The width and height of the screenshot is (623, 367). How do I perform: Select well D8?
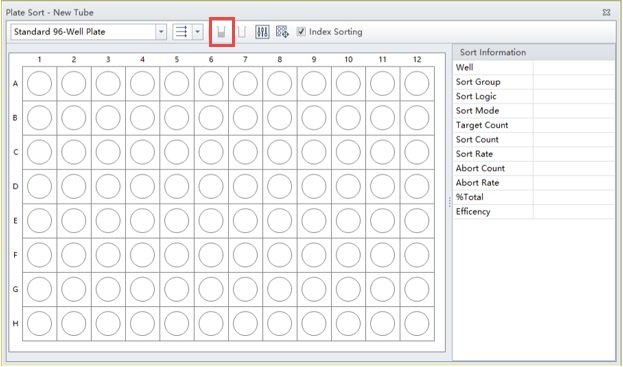point(280,186)
